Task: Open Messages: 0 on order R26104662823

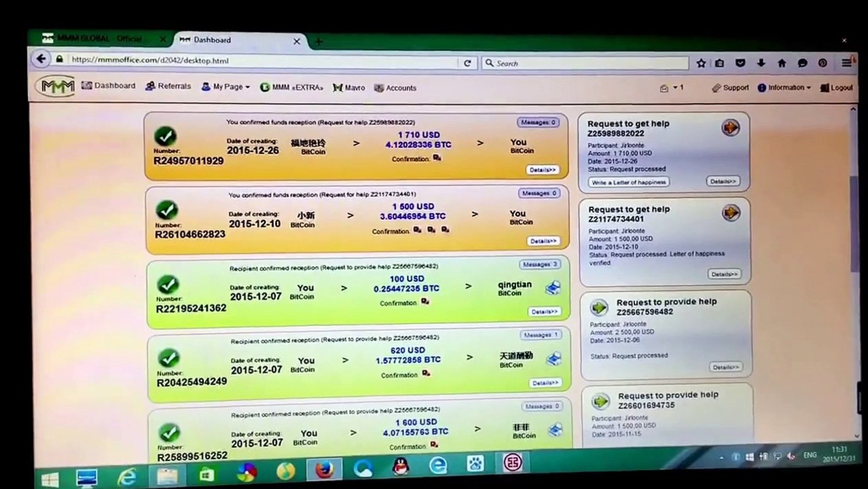Action: click(539, 193)
